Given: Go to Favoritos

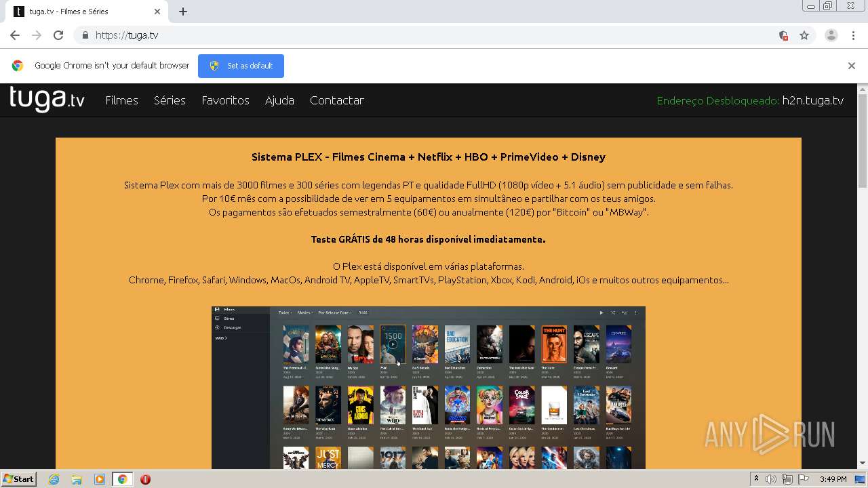Looking at the screenshot, I should (x=225, y=100).
